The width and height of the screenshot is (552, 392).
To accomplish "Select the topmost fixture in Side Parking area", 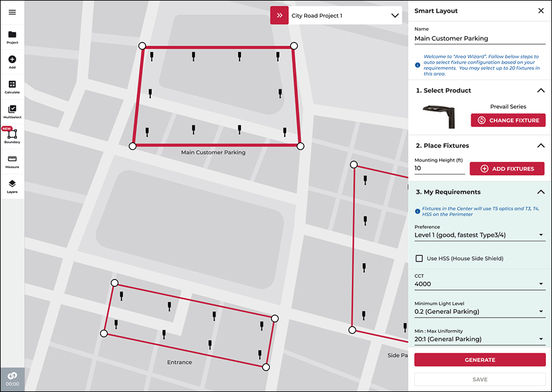I will (x=365, y=180).
